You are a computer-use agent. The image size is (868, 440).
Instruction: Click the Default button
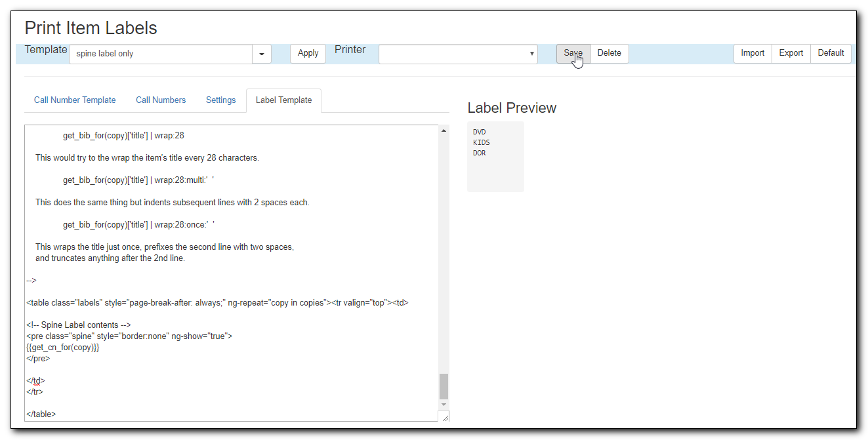831,54
